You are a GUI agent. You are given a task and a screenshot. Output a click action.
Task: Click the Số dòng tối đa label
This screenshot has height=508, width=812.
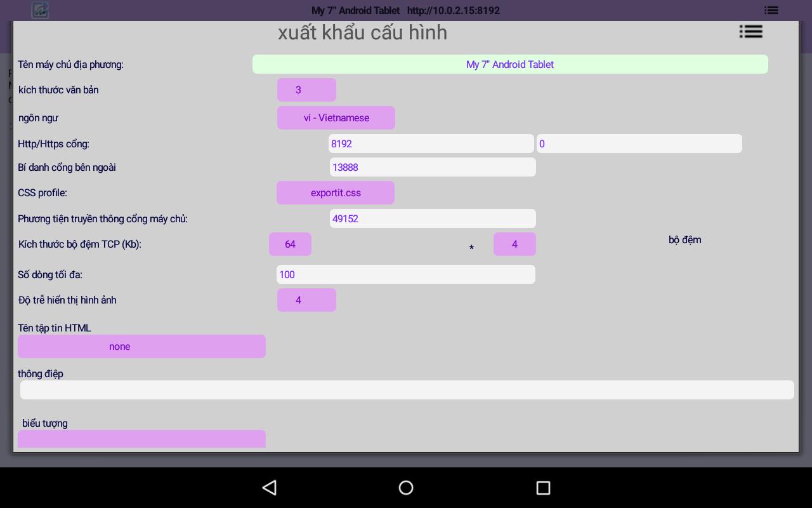[x=50, y=274]
